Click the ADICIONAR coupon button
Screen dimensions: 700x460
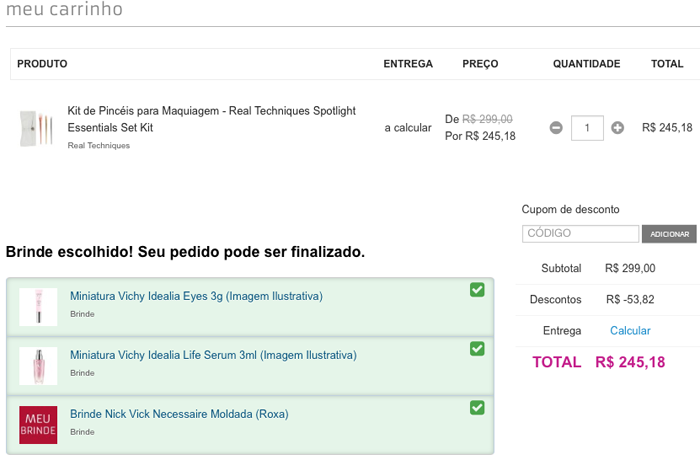tap(669, 234)
